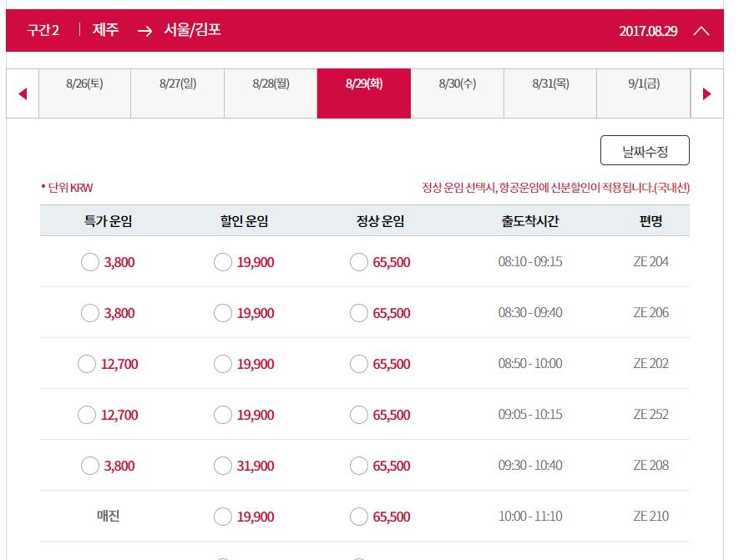Collapse the 구간2 section with chevron
This screenshot has height=560, width=744.
701,31
